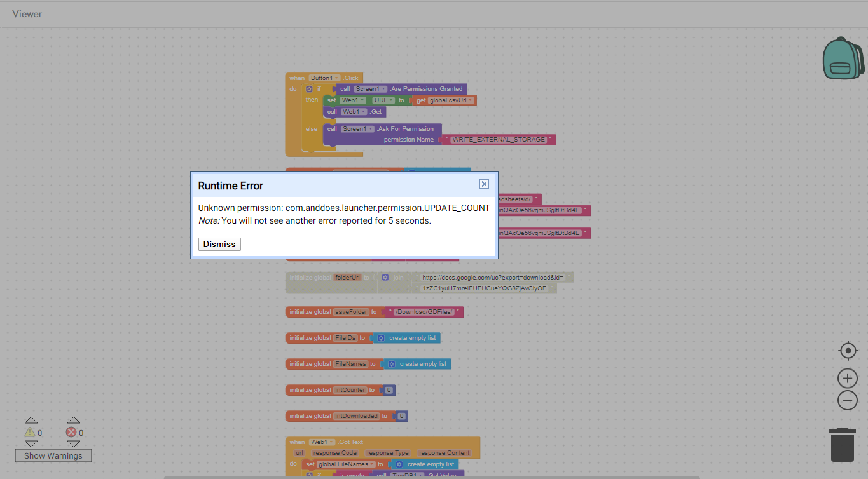The width and height of the screenshot is (868, 479).
Task: Go to previous warning with up arrow
Action: pyautogui.click(x=31, y=420)
